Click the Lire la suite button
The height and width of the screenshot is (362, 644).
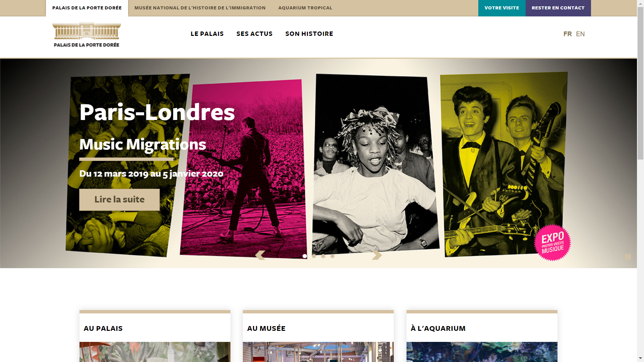click(119, 200)
